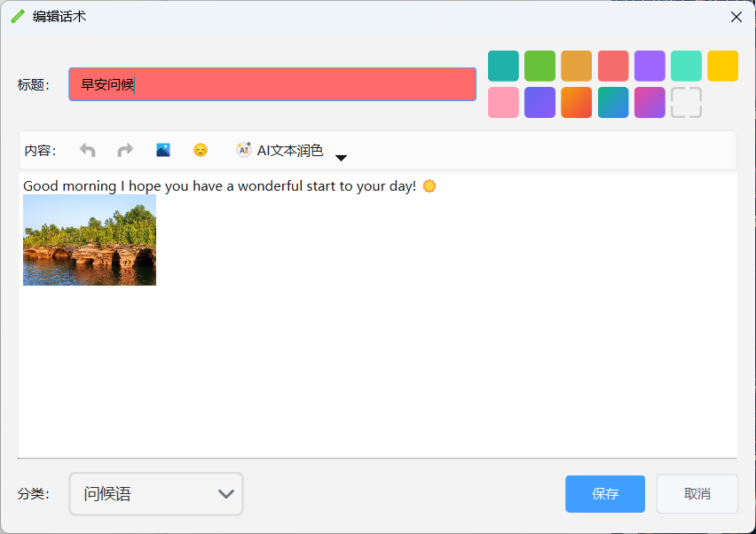Image resolution: width=756 pixels, height=534 pixels.
Task: Click the lake landscape image thumbnail
Action: coord(90,240)
